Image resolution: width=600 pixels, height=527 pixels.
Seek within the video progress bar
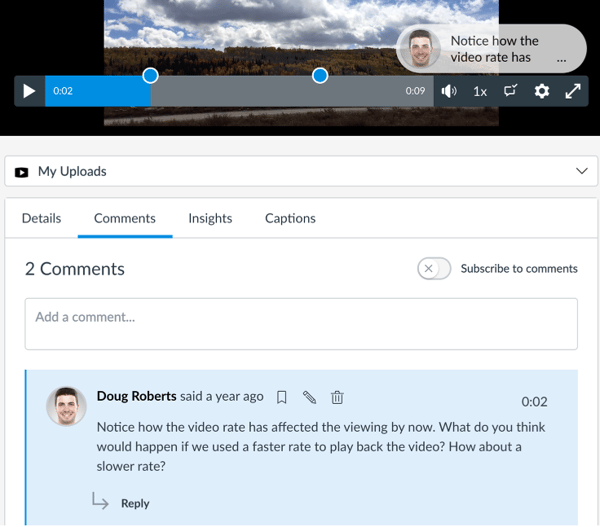(239, 91)
